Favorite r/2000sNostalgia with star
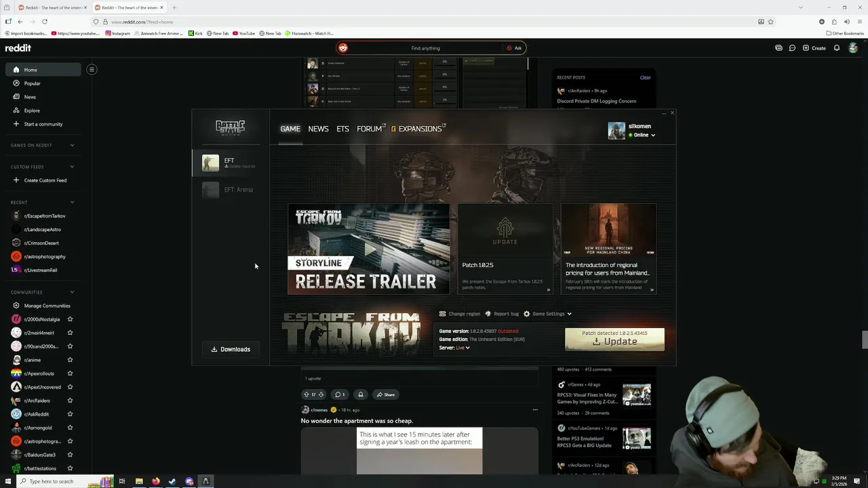The height and width of the screenshot is (488, 868). click(70, 319)
